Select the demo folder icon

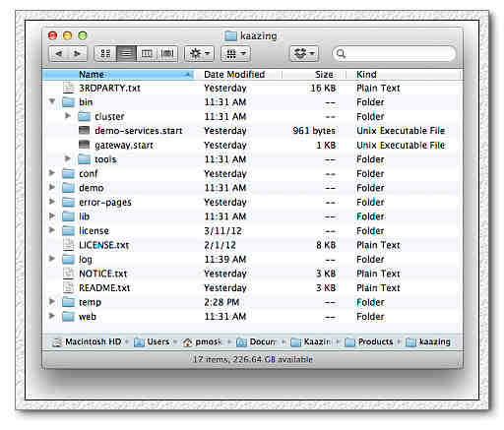click(68, 188)
